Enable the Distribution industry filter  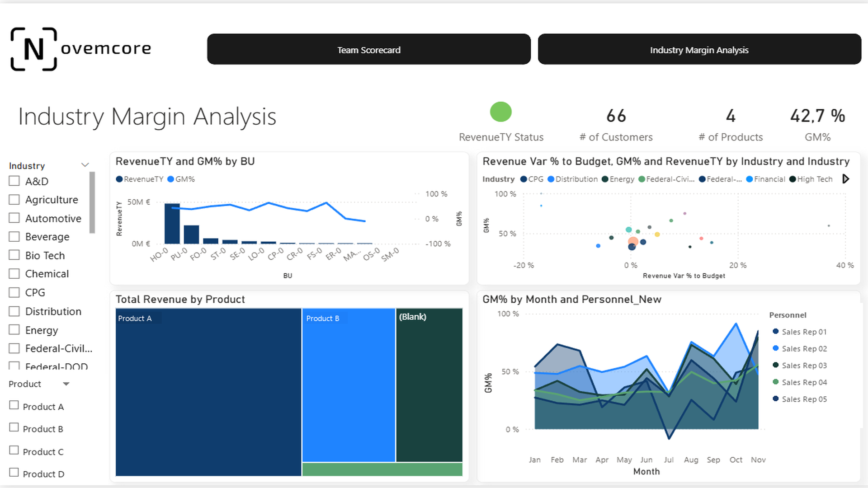14,311
